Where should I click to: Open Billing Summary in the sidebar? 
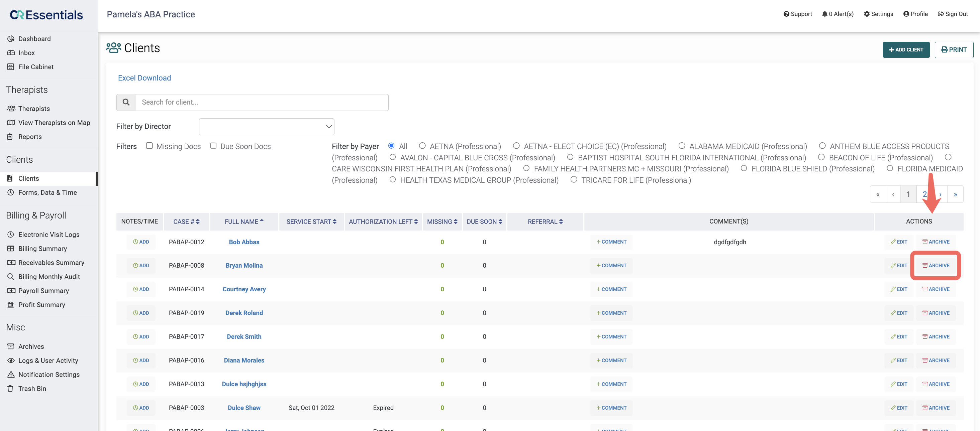click(x=42, y=249)
